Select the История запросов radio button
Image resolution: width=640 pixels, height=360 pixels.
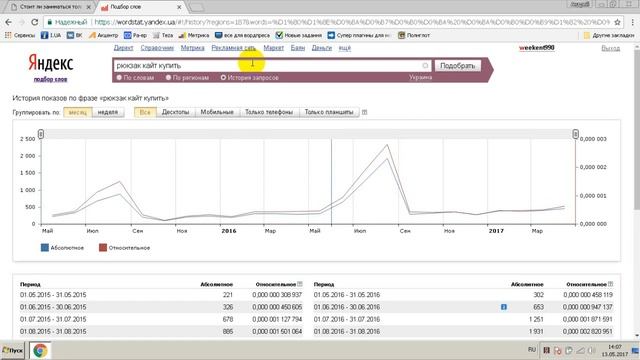click(223, 78)
